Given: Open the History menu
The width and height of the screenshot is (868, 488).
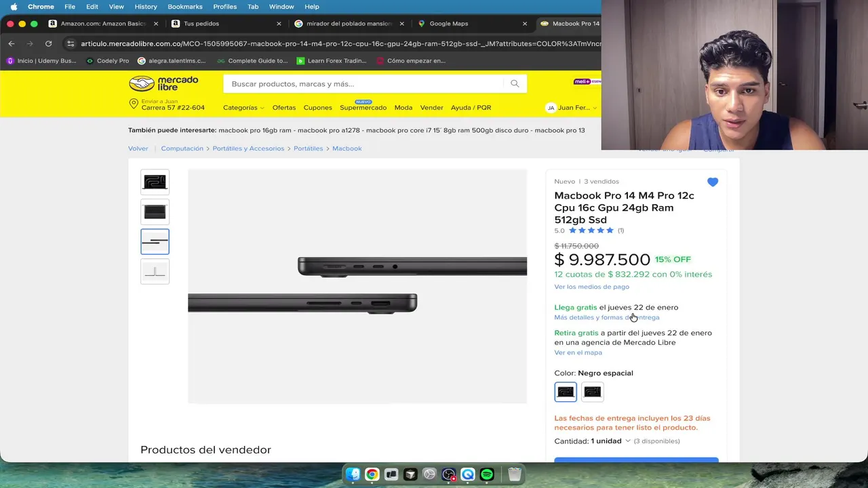Looking at the screenshot, I should click(x=146, y=7).
